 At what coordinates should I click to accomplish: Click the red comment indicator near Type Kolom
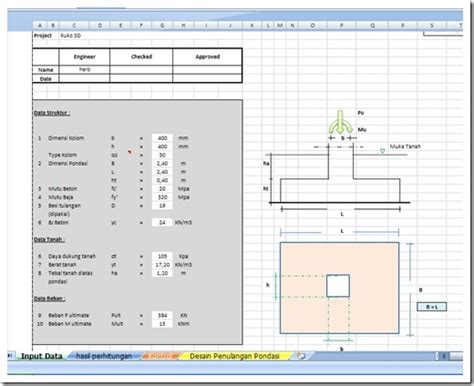pyautogui.click(x=129, y=152)
